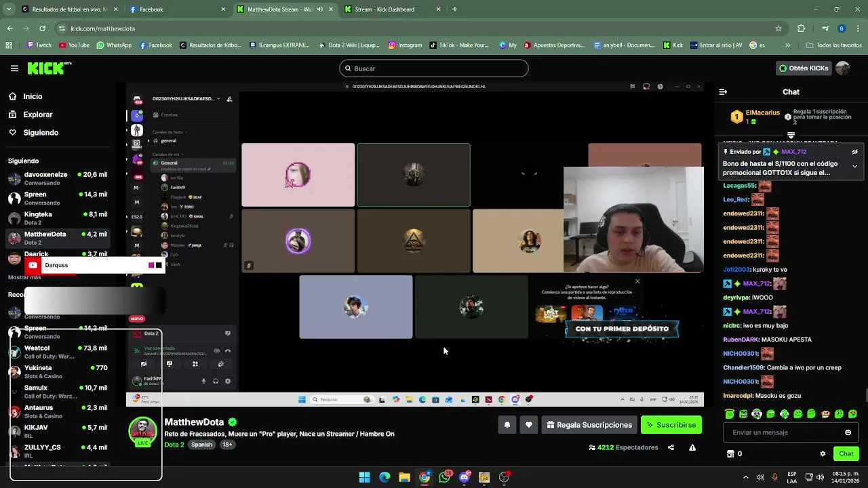Open a new browser tab
868x488 pixels.
(x=454, y=9)
